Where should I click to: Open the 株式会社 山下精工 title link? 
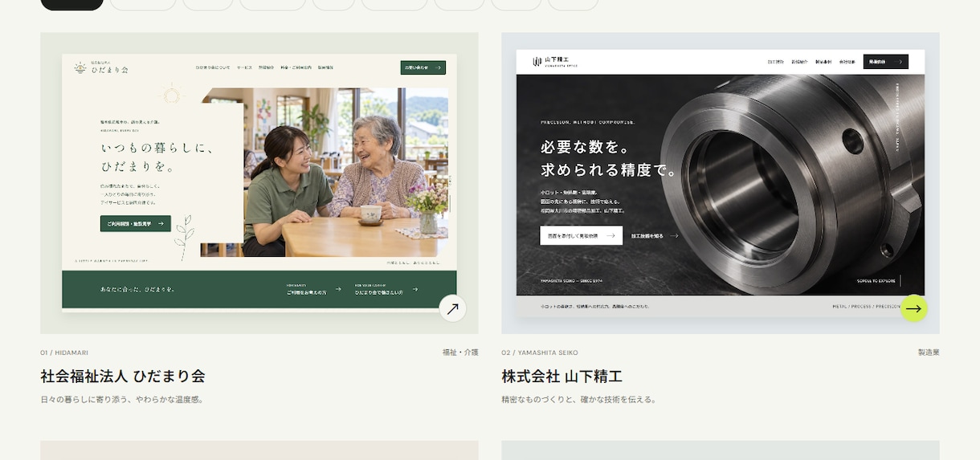[x=562, y=377]
